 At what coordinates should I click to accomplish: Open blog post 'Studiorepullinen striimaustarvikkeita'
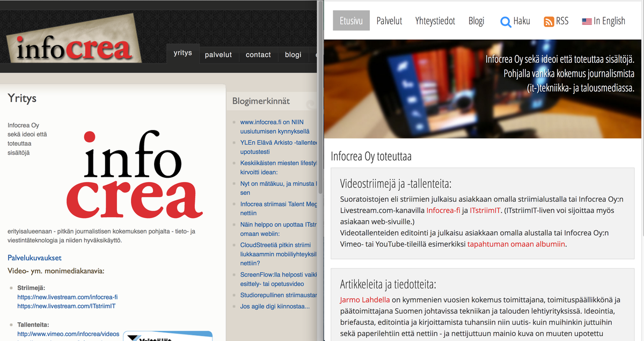point(277,295)
